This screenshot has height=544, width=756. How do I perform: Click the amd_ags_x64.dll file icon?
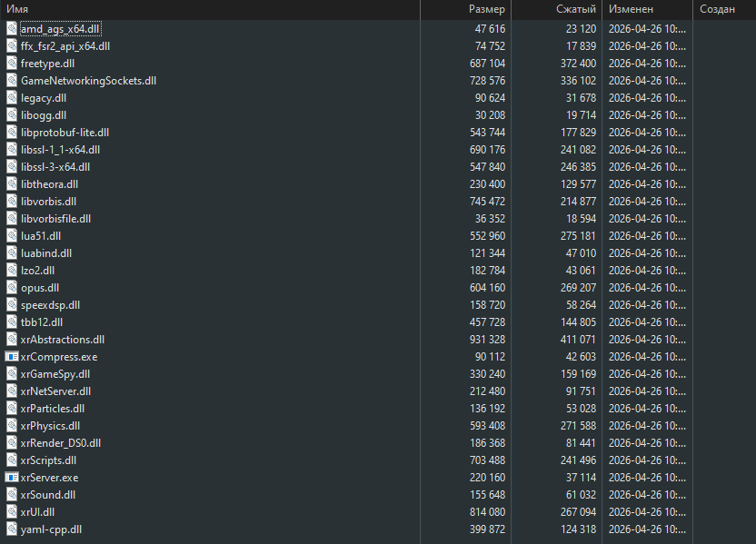12,29
